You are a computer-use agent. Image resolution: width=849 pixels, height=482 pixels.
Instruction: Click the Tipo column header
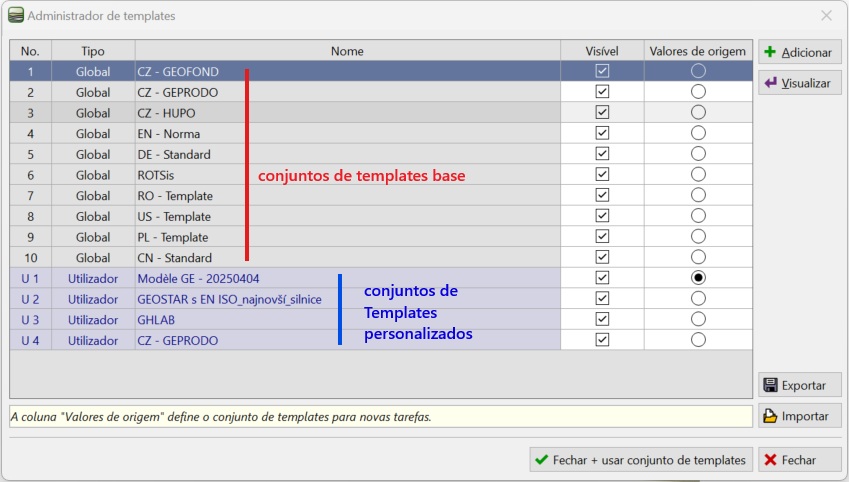pos(93,51)
